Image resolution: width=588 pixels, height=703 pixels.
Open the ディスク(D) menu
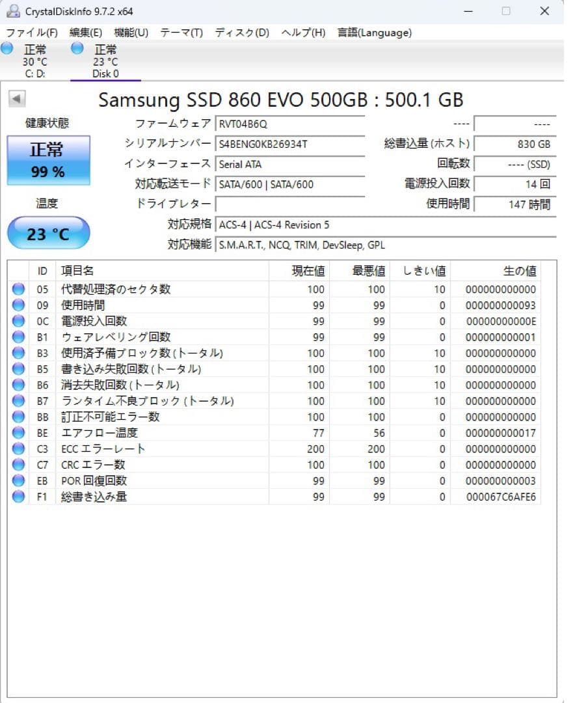coord(242,33)
